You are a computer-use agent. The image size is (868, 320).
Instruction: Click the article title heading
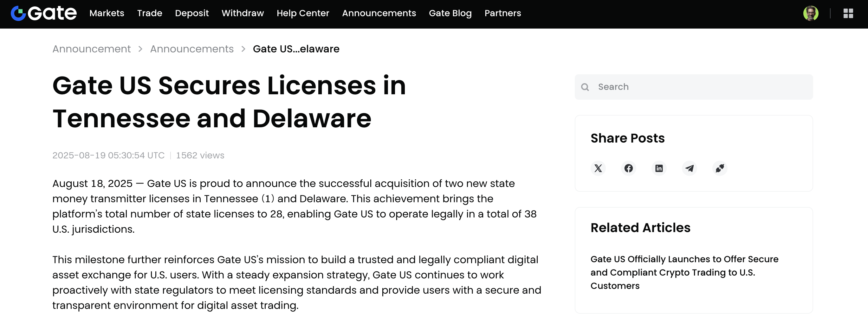pyautogui.click(x=229, y=102)
